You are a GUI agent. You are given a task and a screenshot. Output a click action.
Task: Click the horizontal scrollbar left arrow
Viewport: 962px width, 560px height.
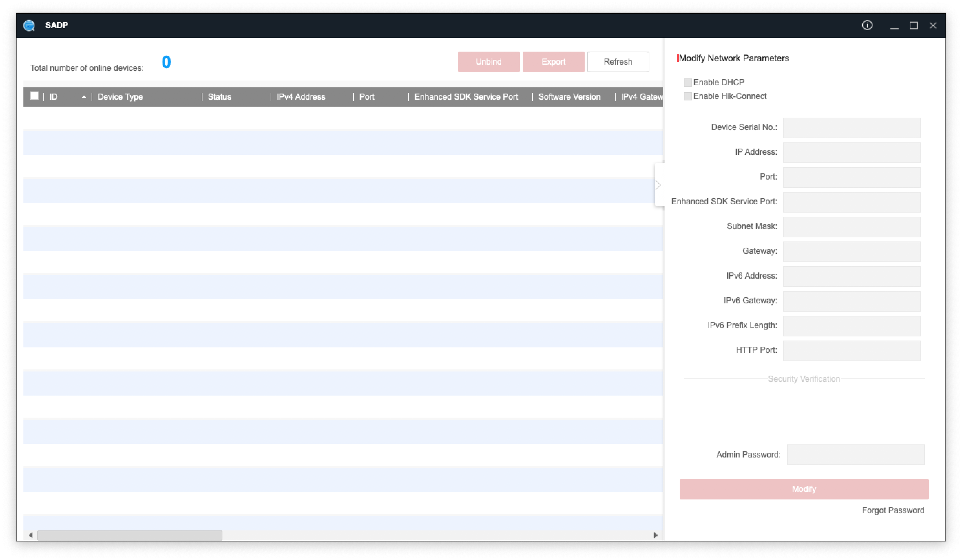[x=31, y=535]
